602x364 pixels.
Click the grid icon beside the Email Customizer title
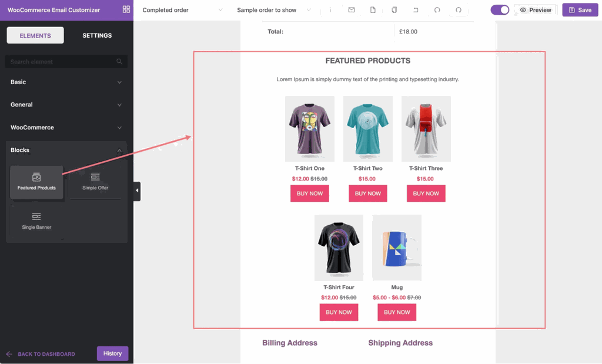coord(126,9)
